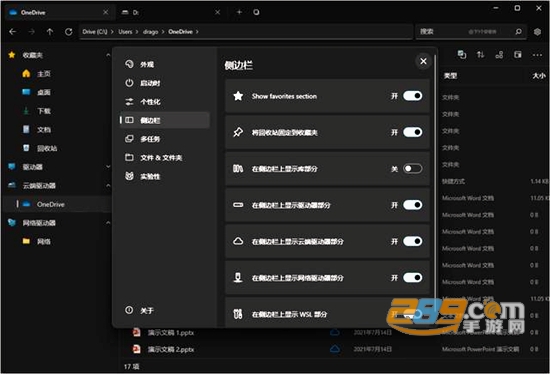Click the chevron after 'Users' in breadcrumb
This screenshot has height=374, width=550.
tap(137, 32)
